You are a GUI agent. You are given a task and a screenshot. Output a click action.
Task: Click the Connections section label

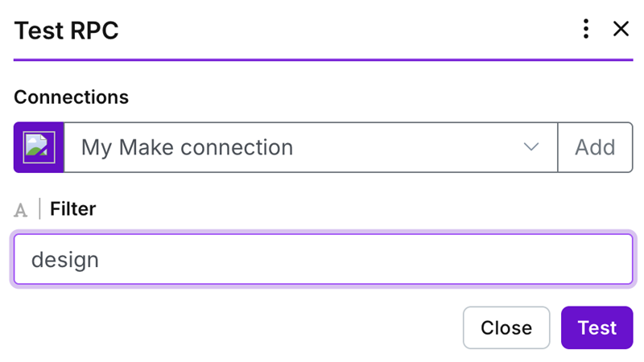click(71, 97)
